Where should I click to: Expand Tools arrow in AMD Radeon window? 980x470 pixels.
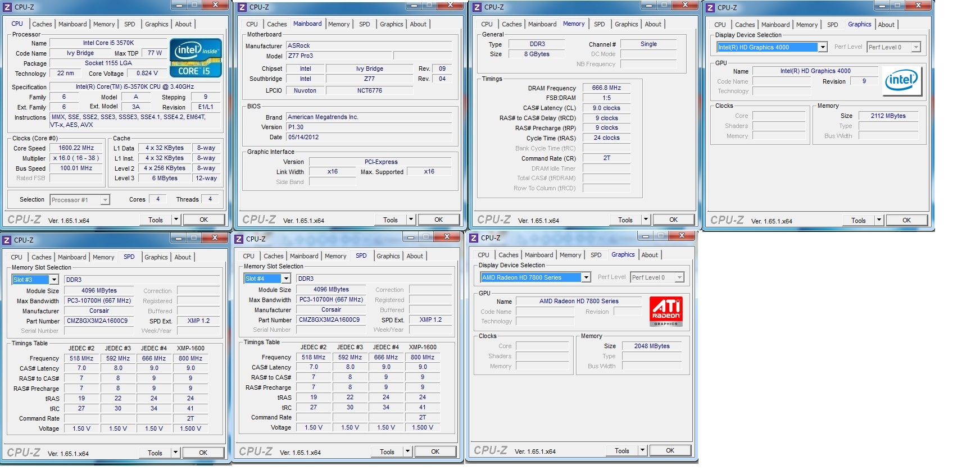(x=642, y=451)
